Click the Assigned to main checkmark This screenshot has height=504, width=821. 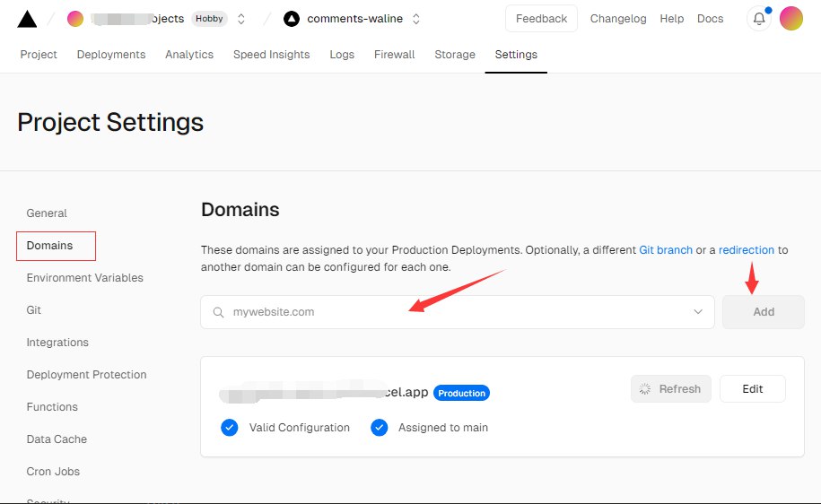379,428
